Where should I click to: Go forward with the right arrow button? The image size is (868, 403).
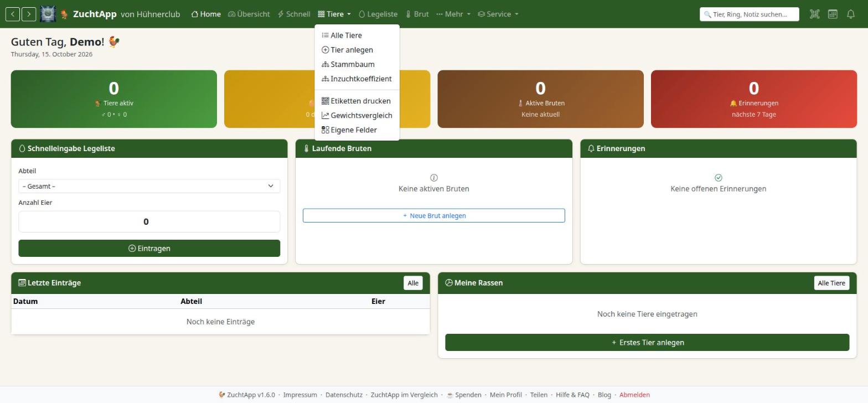pyautogui.click(x=29, y=14)
